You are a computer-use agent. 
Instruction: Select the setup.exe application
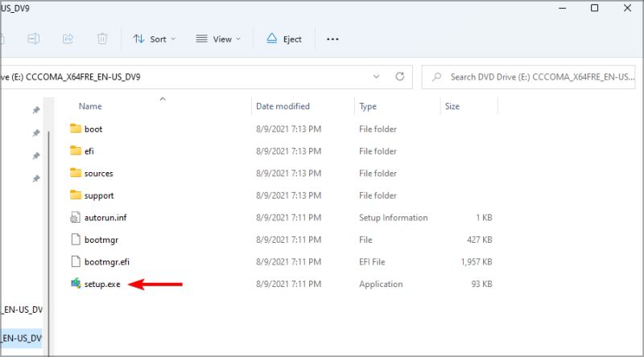[x=101, y=284]
